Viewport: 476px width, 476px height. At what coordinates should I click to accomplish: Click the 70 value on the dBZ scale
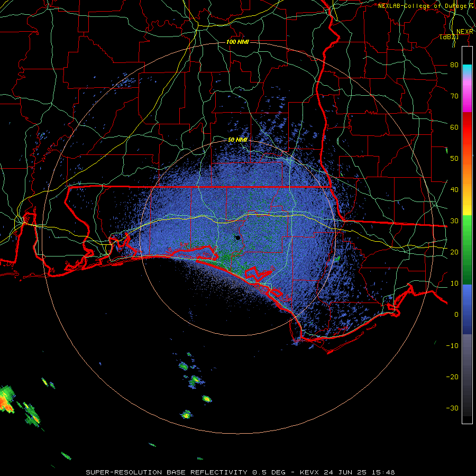[454, 96]
